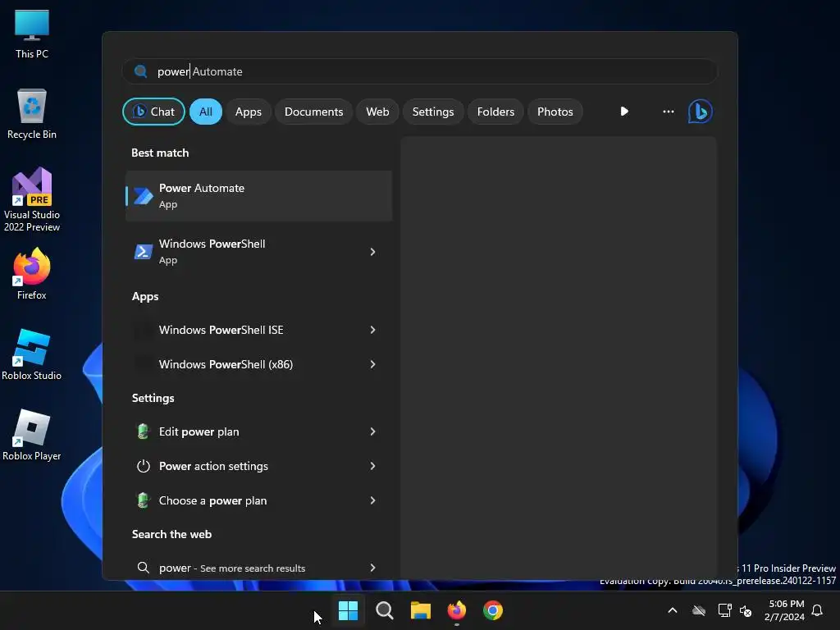Switch to the Folders filter tab
The image size is (840, 630).
click(x=495, y=112)
